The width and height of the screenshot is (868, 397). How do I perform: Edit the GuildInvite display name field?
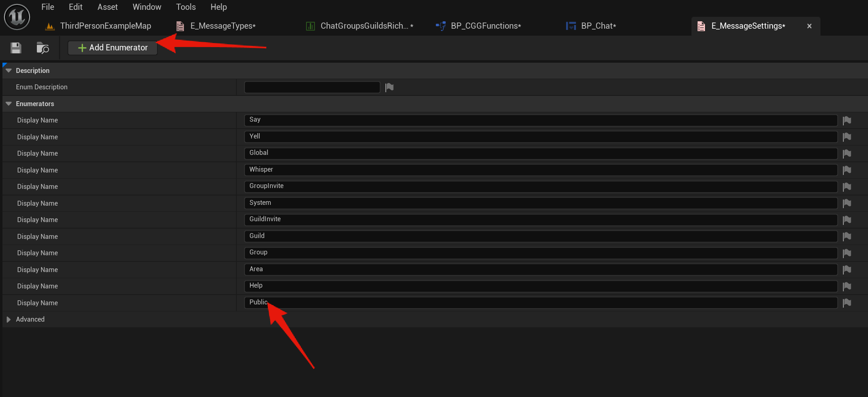(x=541, y=220)
